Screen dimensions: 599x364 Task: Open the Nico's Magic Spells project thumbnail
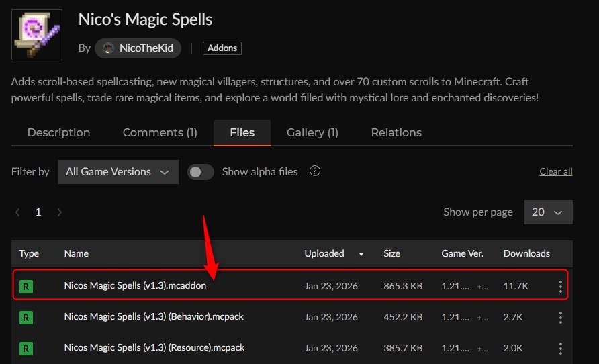[x=37, y=35]
